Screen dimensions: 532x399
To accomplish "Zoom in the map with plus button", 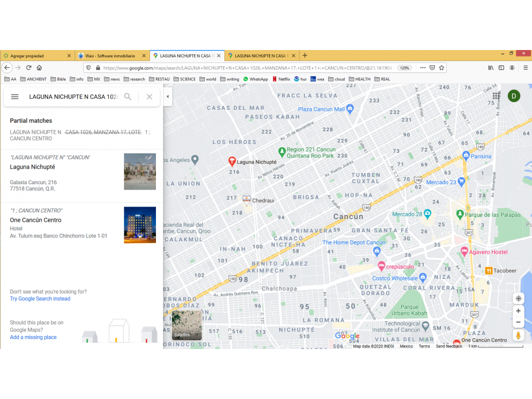I will (x=518, y=311).
